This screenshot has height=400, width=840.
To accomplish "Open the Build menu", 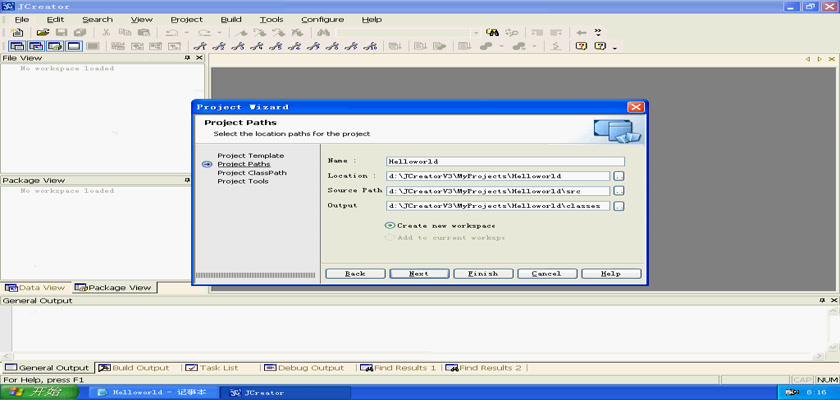I will pyautogui.click(x=231, y=19).
